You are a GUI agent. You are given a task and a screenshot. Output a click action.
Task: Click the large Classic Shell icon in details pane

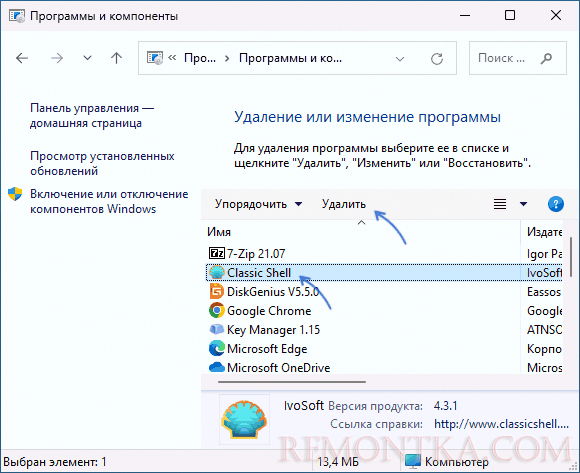point(244,419)
